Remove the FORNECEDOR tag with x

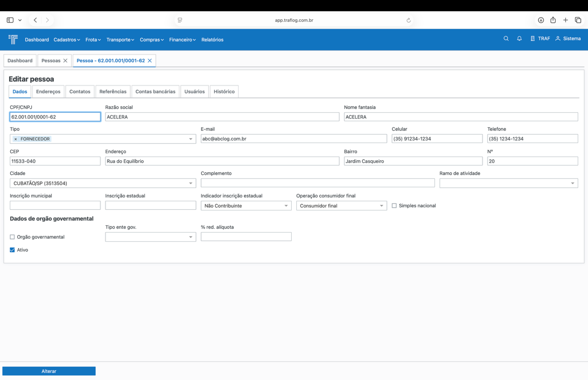click(16, 139)
